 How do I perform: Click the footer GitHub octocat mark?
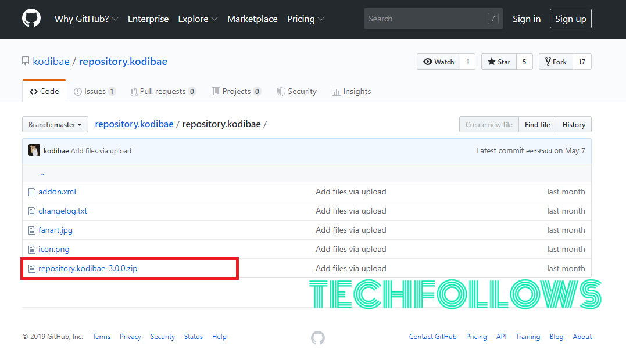point(318,338)
